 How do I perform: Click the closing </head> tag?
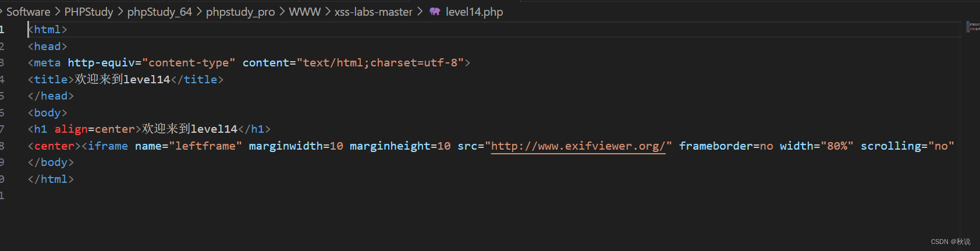tap(51, 96)
